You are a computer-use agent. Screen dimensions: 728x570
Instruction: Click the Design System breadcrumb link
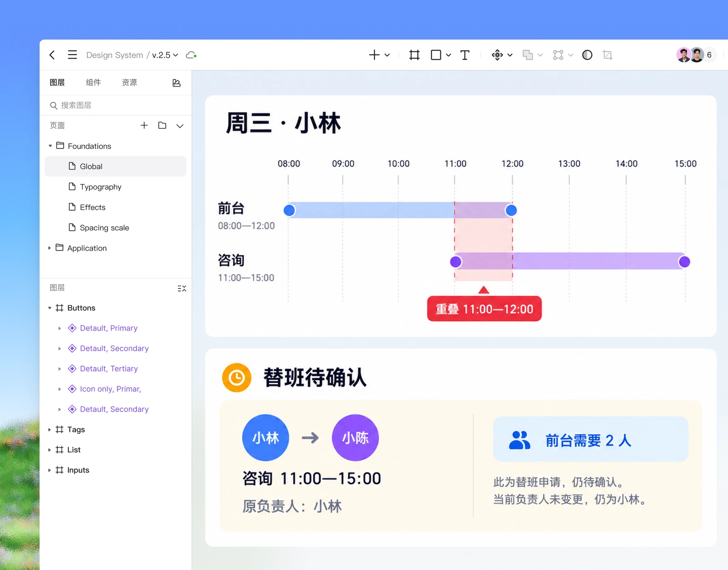click(115, 55)
